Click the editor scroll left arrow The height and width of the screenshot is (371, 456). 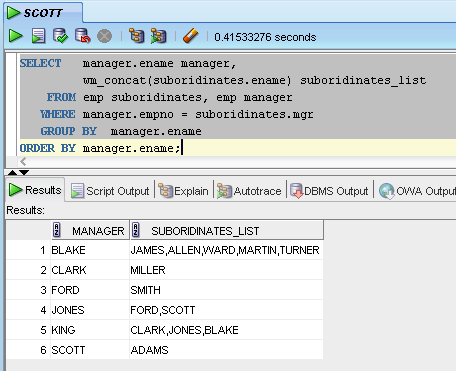[23, 162]
